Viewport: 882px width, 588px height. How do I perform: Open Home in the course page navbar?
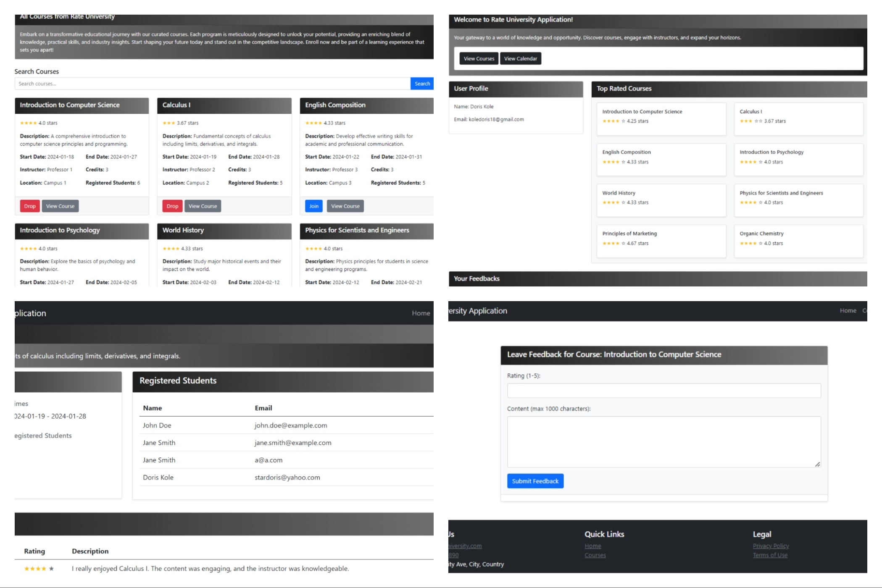pyautogui.click(x=421, y=313)
